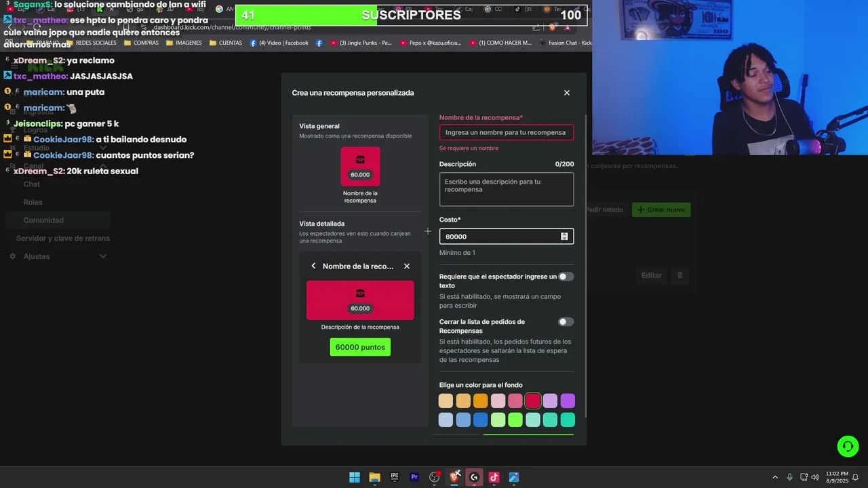Open the OBS Studio taskbar icon

click(435, 477)
